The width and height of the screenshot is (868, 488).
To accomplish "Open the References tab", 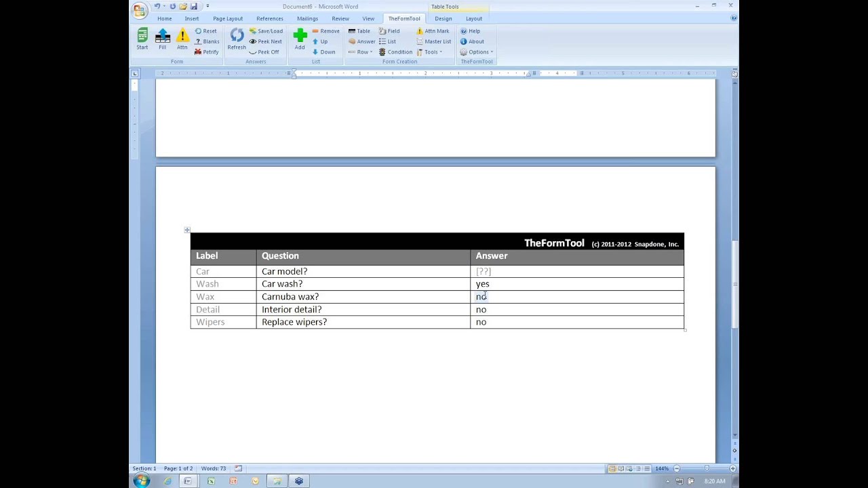I will tap(270, 18).
